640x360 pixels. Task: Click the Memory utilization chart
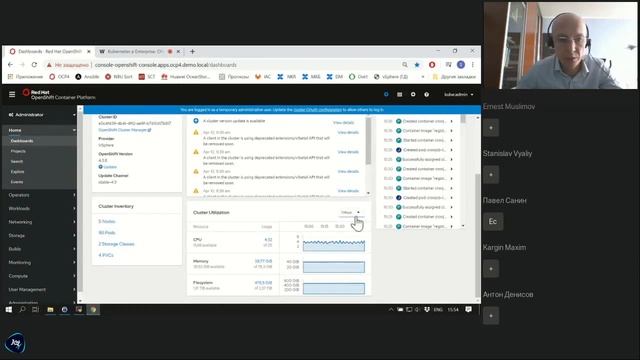(x=334, y=267)
